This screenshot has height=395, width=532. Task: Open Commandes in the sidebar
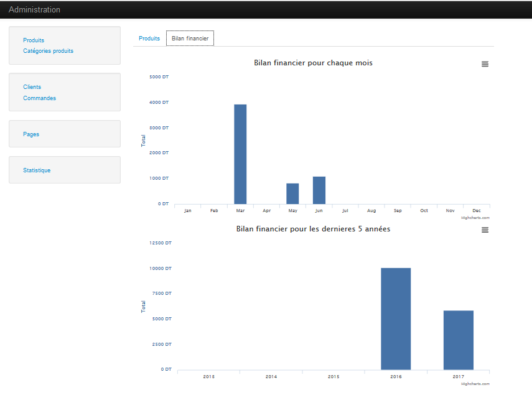(39, 98)
